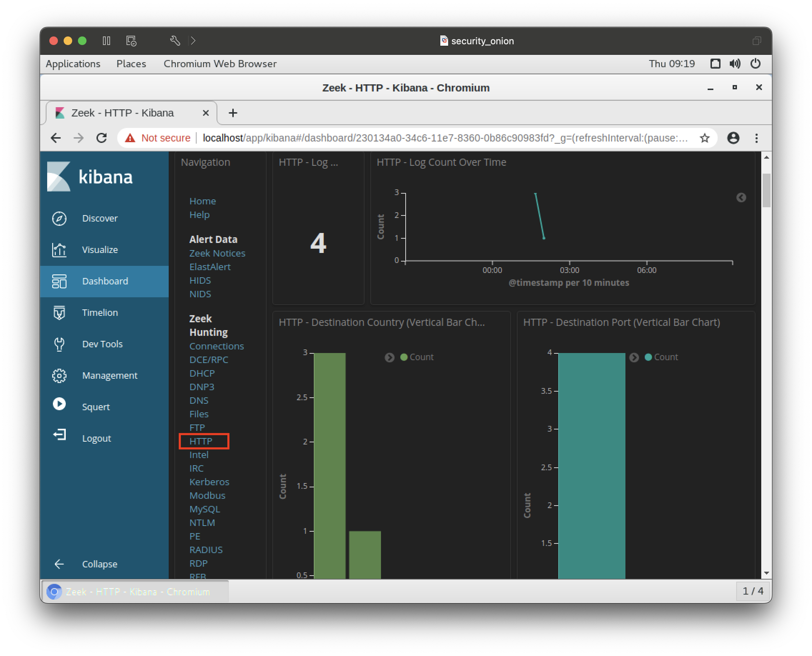The image size is (812, 656).
Task: Open the Management gear icon
Action: (x=59, y=376)
